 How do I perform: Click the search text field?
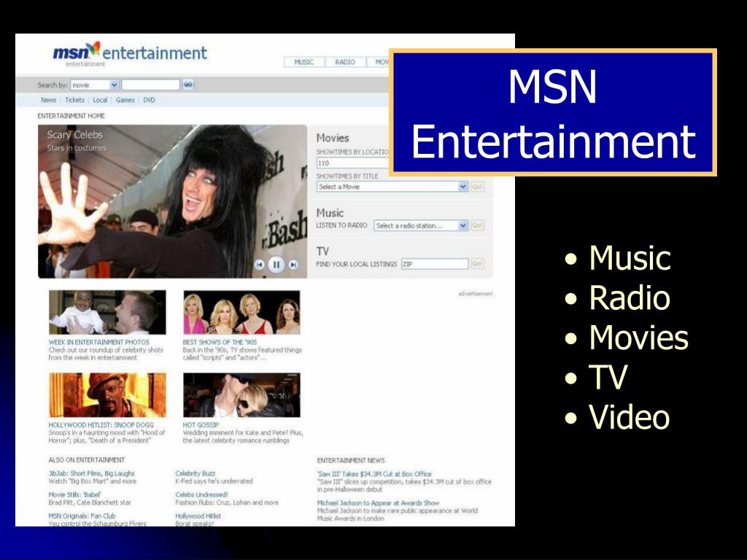pyautogui.click(x=150, y=85)
